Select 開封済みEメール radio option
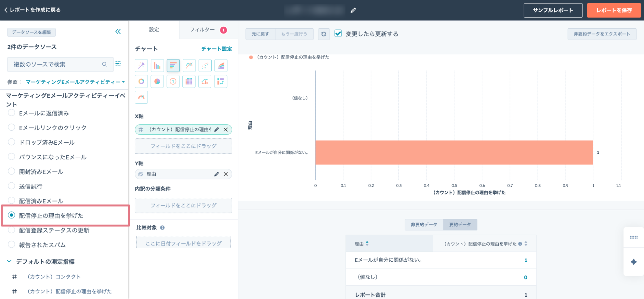The width and height of the screenshot is (644, 299). [12, 171]
